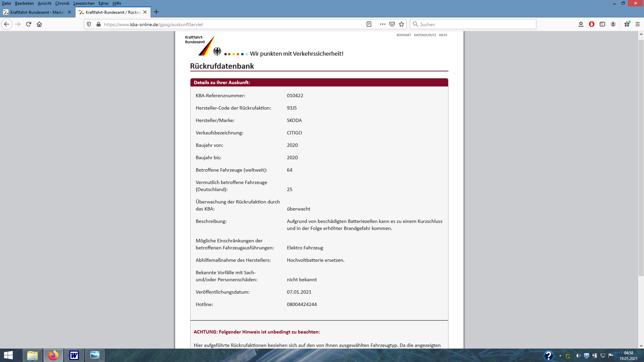The width and height of the screenshot is (644, 362).
Task: Open page actions three-dots menu
Action: pyautogui.click(x=382, y=24)
